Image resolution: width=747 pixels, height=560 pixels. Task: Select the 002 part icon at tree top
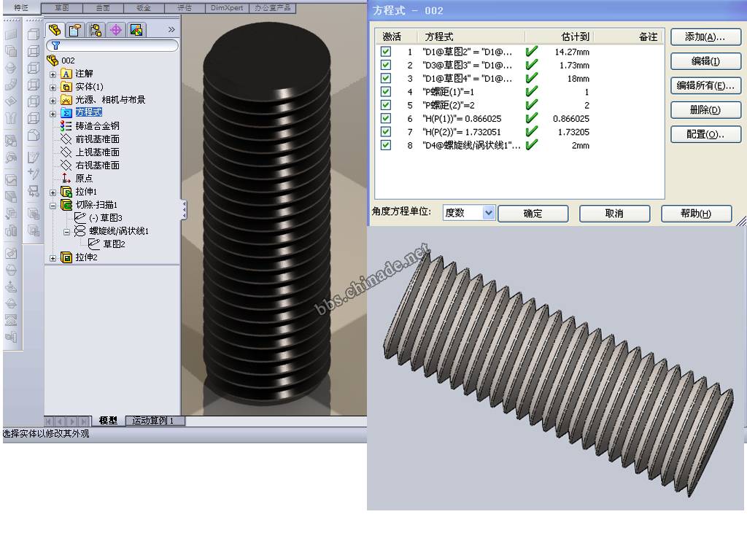(x=53, y=61)
